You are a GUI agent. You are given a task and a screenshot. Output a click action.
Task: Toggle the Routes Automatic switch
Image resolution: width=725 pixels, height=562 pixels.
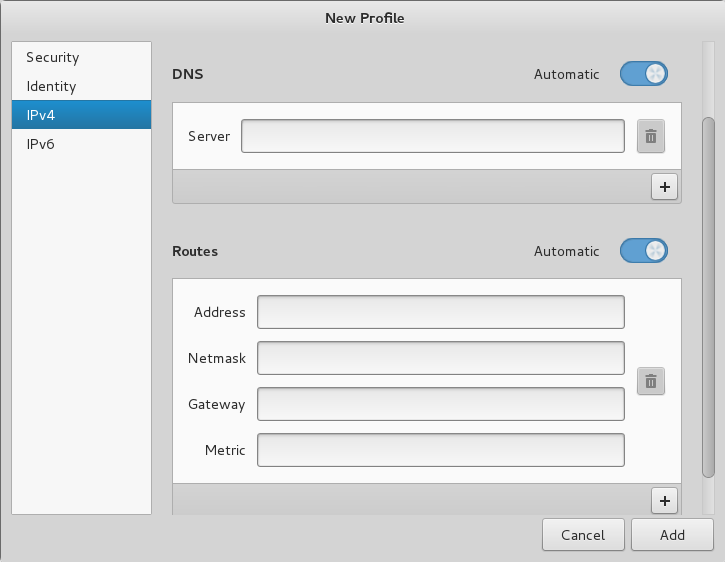tap(644, 251)
